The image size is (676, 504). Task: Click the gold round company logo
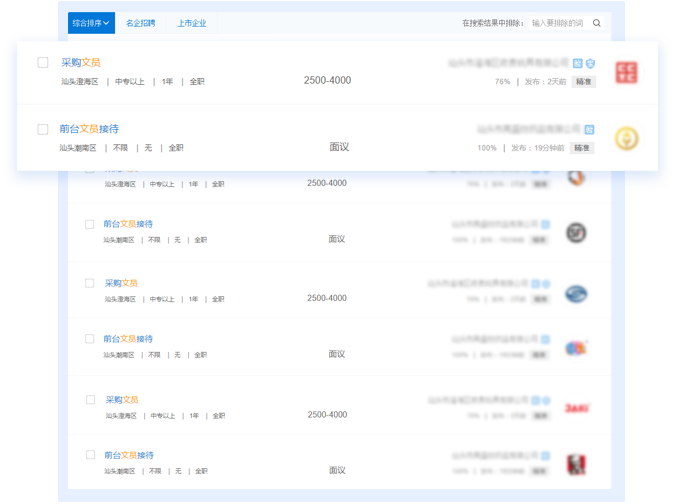[626, 139]
